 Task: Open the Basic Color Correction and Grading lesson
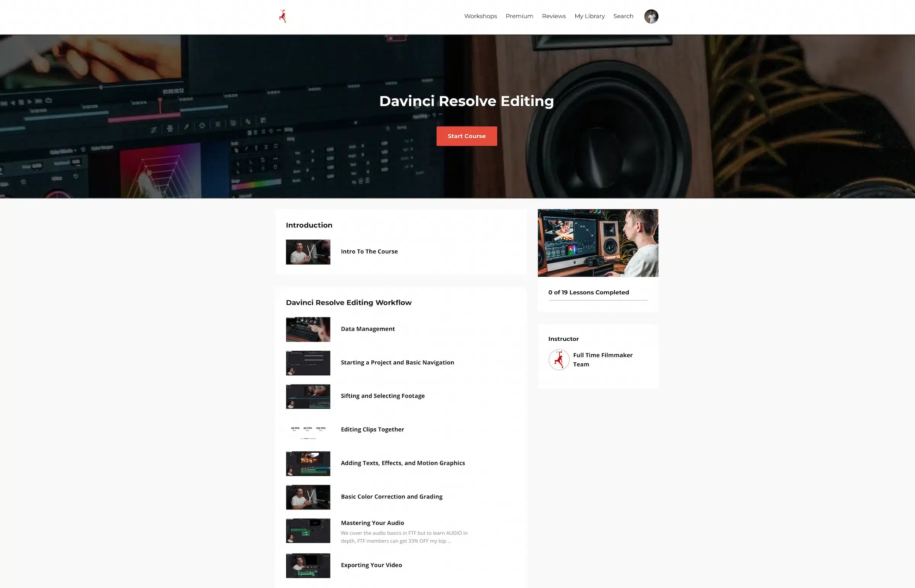click(x=392, y=497)
